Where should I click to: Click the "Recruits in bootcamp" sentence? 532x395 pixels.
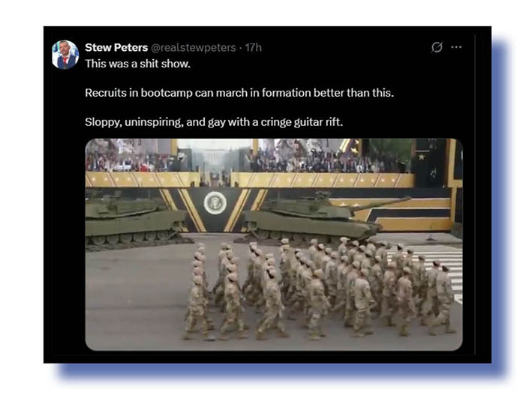pyautogui.click(x=239, y=93)
